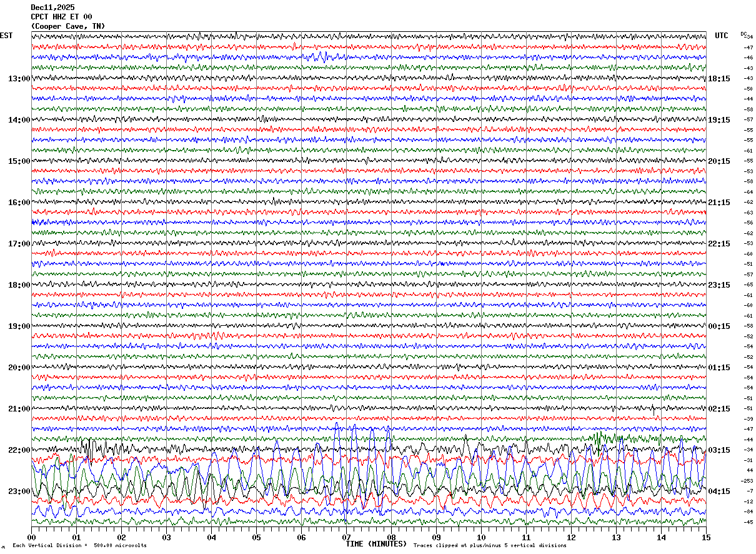Click minute tick label 03 on axis
The image size is (756, 554).
(x=166, y=537)
